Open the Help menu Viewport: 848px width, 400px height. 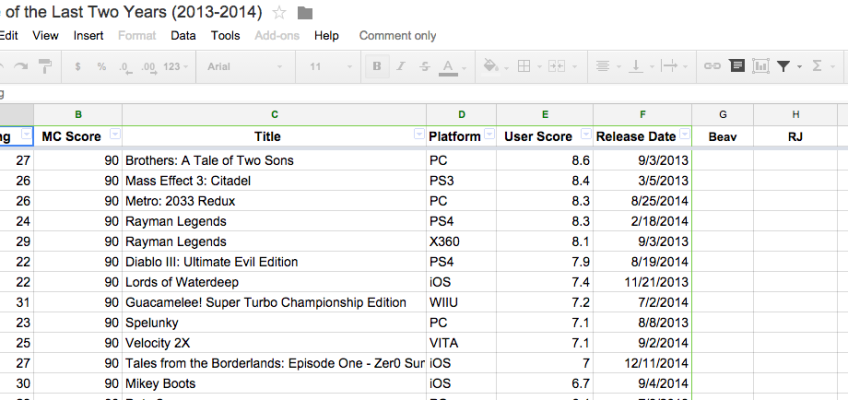coord(327,36)
